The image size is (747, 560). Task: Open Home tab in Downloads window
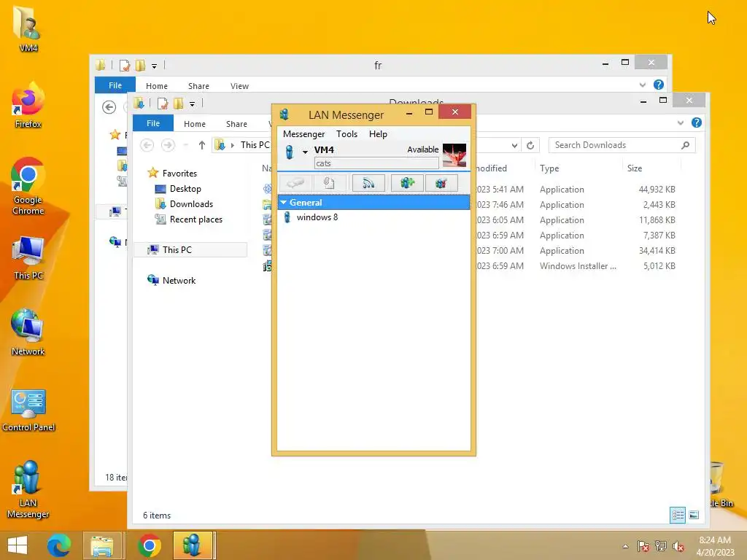pos(194,124)
